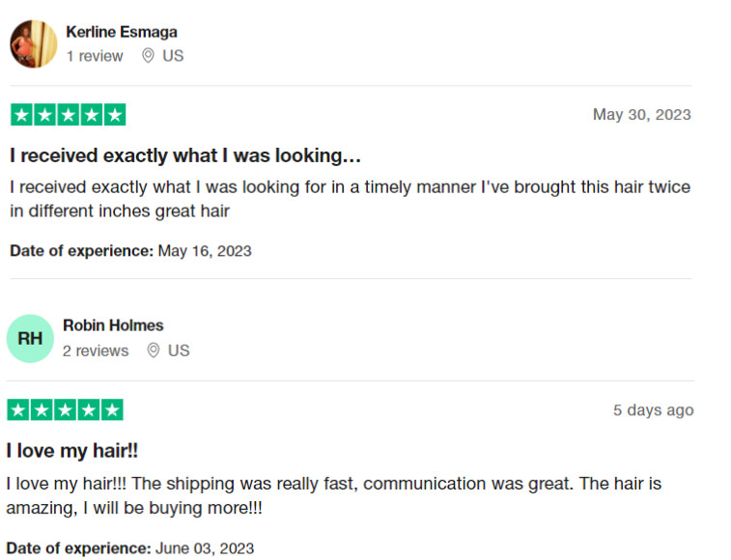Image resolution: width=731 pixels, height=560 pixels.
Task: Click the Kerline Esmaga reviewer name
Action: [122, 32]
